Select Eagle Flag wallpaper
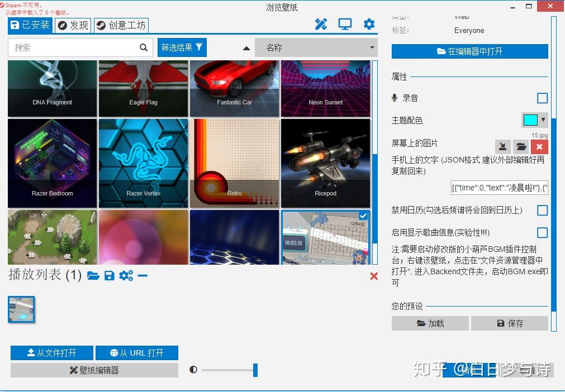The height and width of the screenshot is (392, 565). coord(144,89)
